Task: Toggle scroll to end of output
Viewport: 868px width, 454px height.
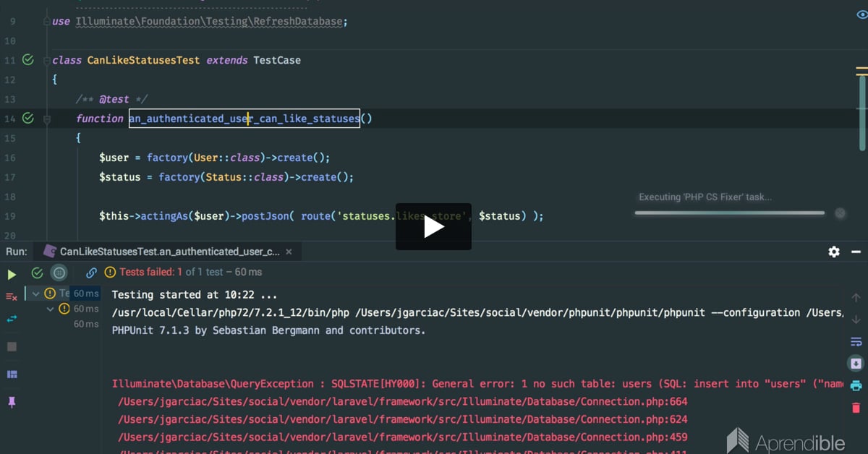Action: click(856, 363)
